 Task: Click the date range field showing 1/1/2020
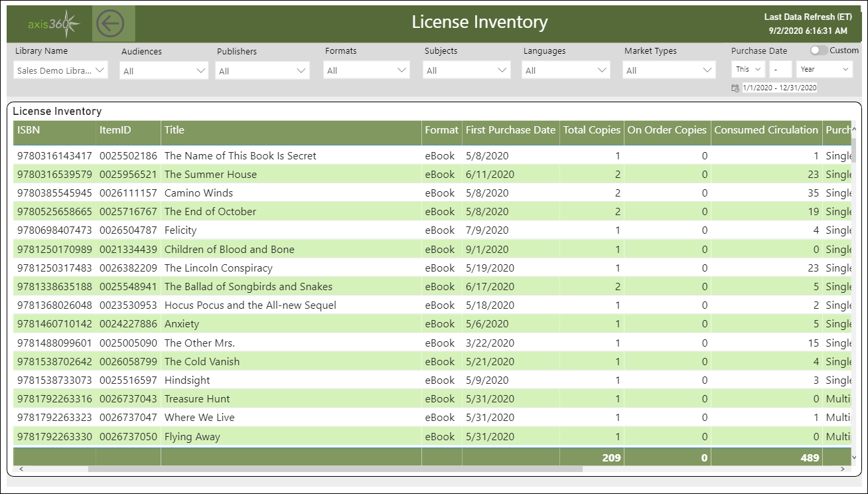780,87
